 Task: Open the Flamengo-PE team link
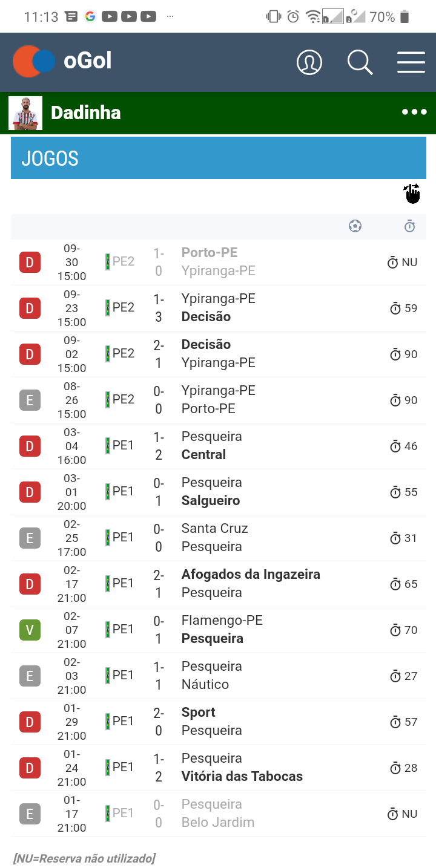tap(222, 621)
